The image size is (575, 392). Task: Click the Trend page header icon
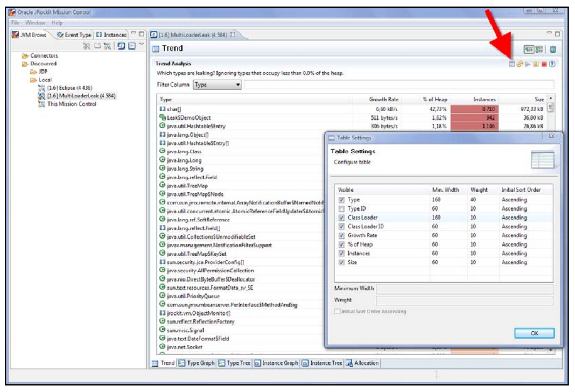point(156,48)
